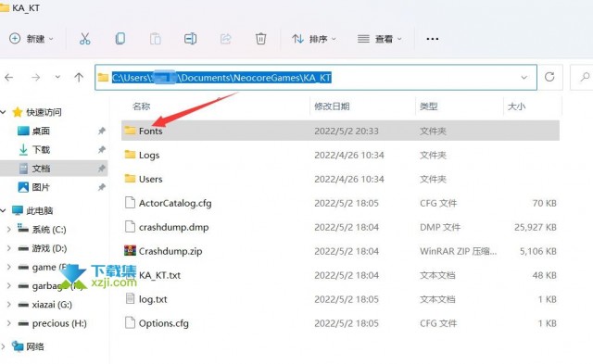Select the xiazai (G:) drive
The image size is (593, 364).
(52, 305)
